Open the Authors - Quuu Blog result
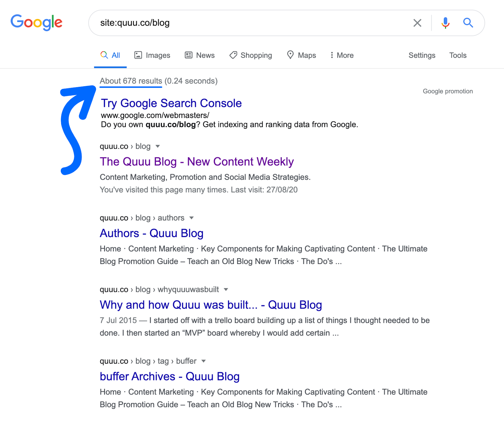The width and height of the screenshot is (504, 421). pyautogui.click(x=152, y=233)
